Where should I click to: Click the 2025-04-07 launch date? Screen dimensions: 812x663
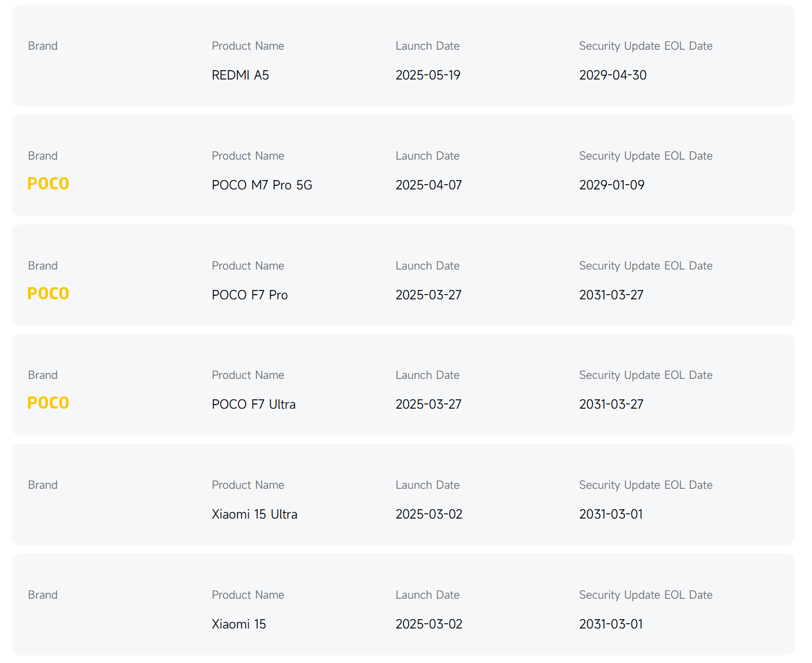point(429,185)
